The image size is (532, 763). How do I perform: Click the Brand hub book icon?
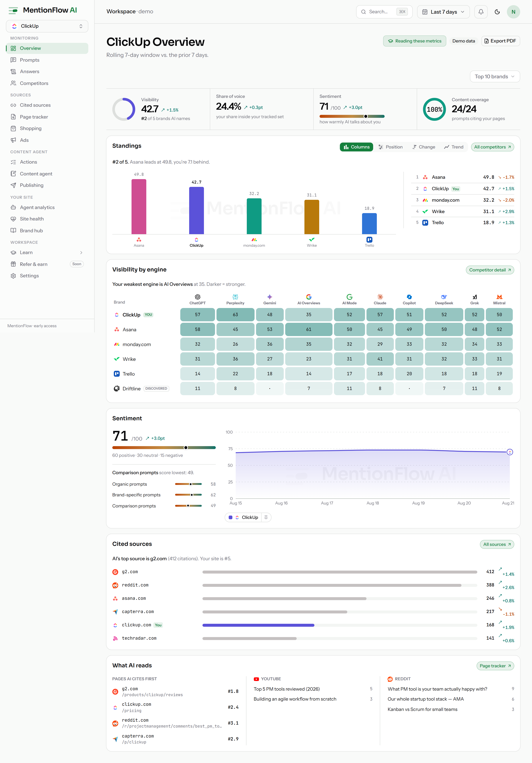13,230
